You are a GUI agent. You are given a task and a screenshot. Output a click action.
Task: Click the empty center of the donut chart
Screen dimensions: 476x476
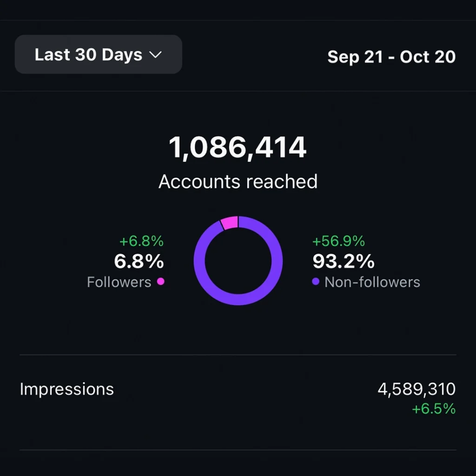coord(238,261)
